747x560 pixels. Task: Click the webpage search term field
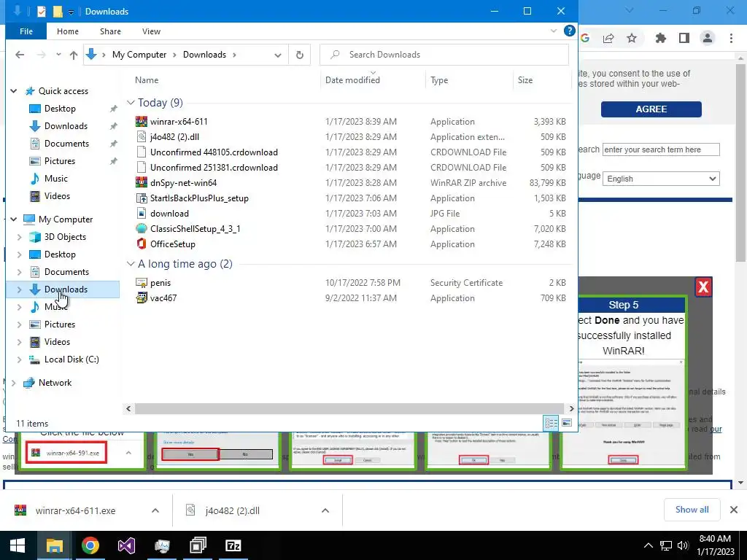(661, 149)
